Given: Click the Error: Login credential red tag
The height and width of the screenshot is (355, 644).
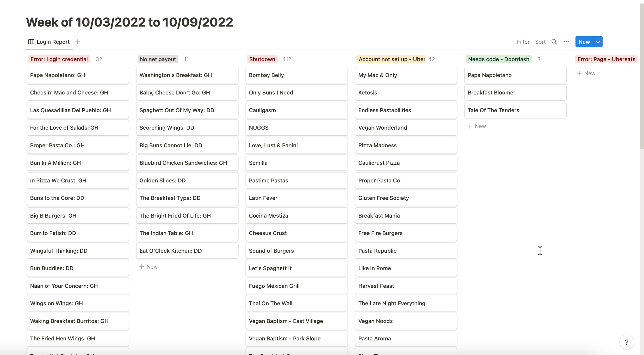Looking at the screenshot, I should [59, 59].
